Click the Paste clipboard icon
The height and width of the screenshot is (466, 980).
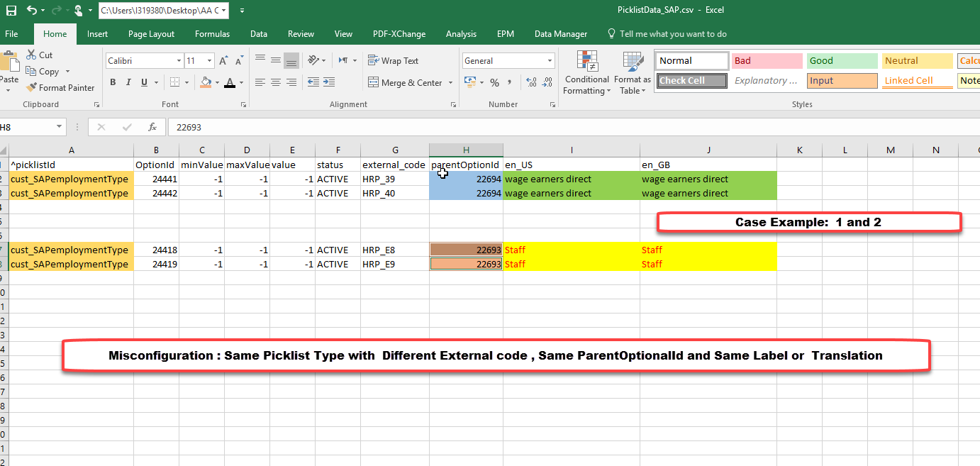pyautogui.click(x=9, y=62)
